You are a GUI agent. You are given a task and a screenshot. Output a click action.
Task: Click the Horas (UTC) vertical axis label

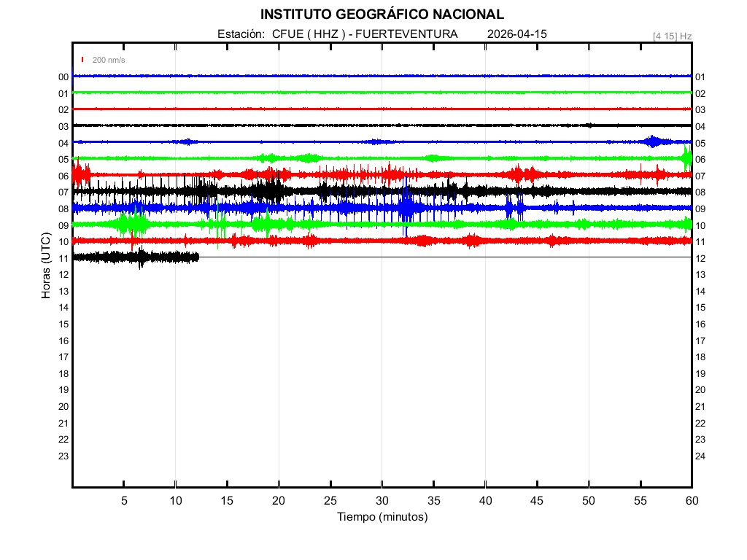45,266
